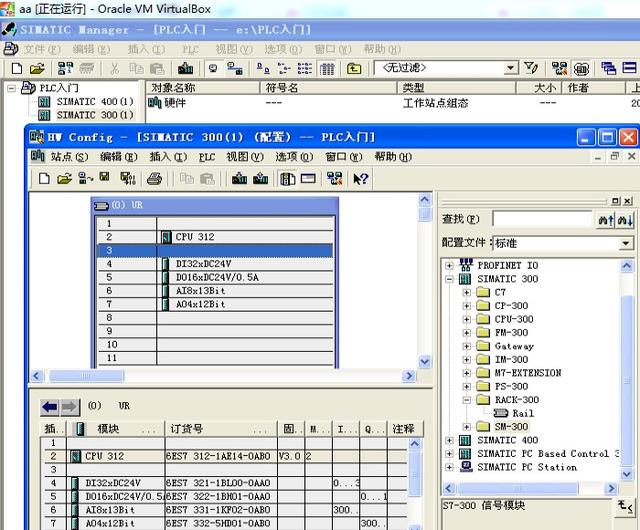
Task: Click the catalog 查找 search input field
Action: coord(542,219)
